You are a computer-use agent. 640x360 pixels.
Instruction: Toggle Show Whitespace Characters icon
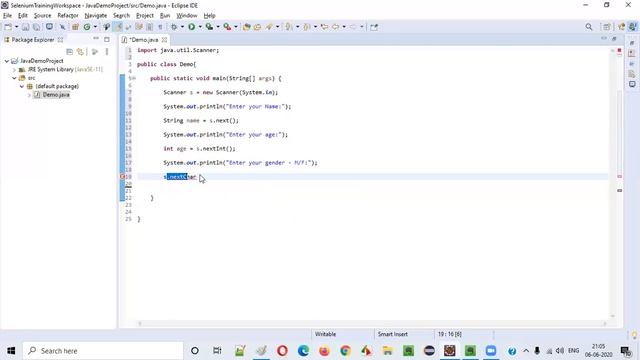[160, 27]
